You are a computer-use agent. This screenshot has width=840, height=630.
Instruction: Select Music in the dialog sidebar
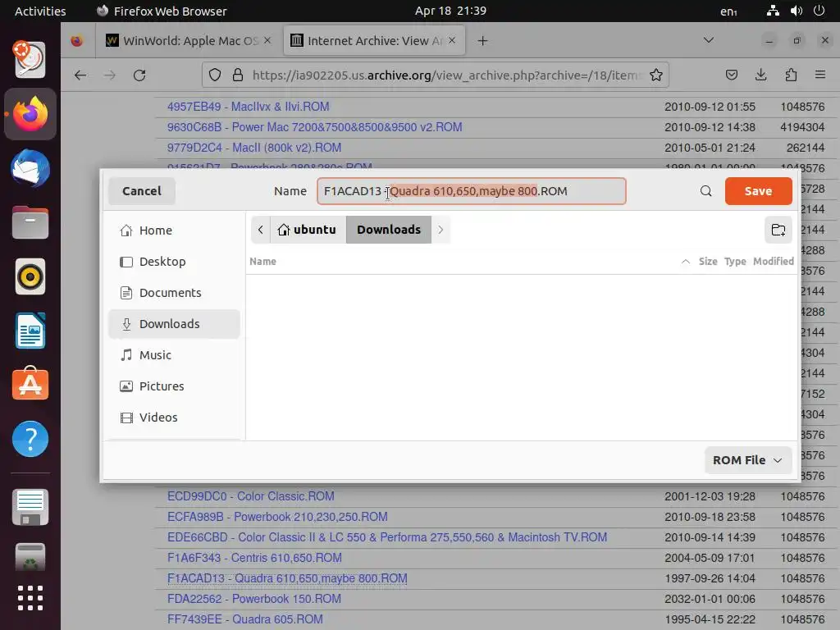pyautogui.click(x=174, y=354)
